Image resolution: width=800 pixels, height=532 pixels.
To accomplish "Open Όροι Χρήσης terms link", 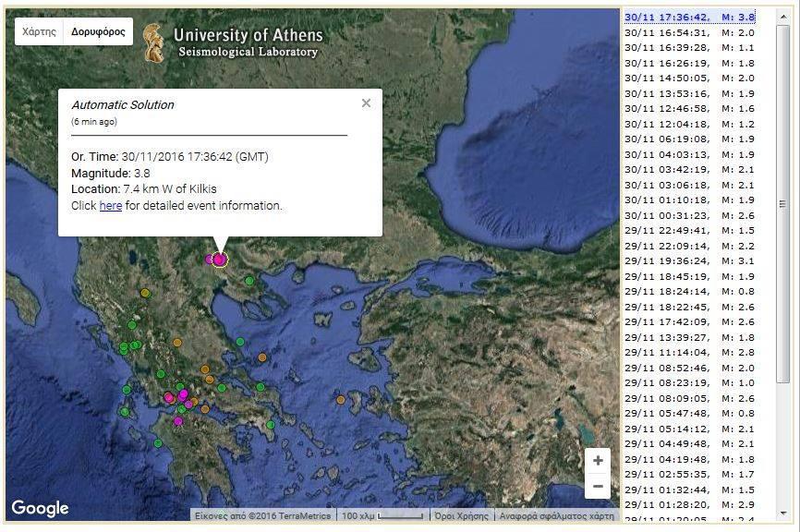I will click(x=461, y=516).
